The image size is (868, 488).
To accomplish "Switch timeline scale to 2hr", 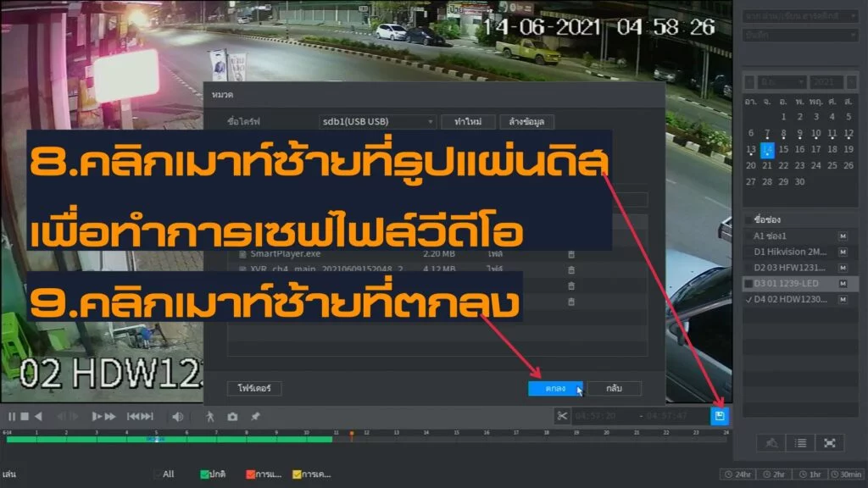I will click(x=773, y=474).
